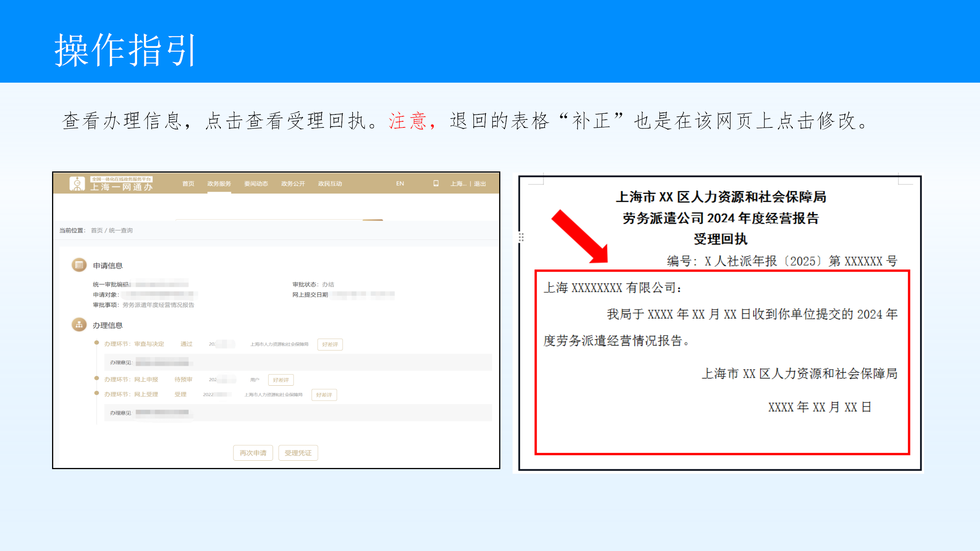The width and height of the screenshot is (980, 551).
Task: Click the 退出 logout link
Action: coord(480,184)
